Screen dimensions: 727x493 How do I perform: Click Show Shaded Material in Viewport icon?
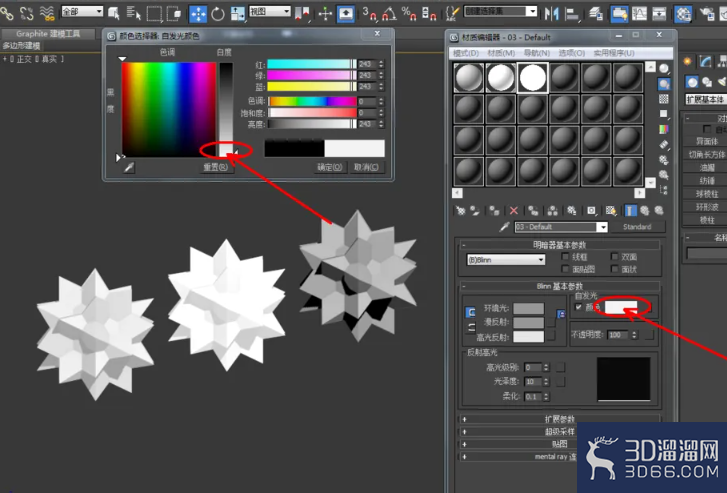(611, 211)
